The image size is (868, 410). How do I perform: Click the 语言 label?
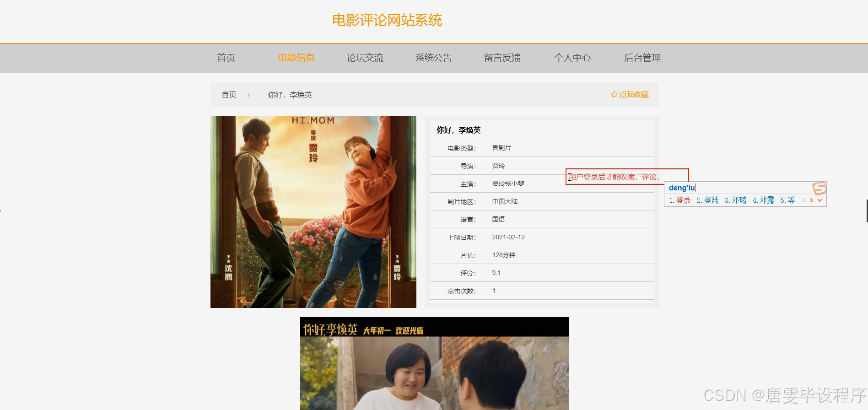tap(468, 220)
